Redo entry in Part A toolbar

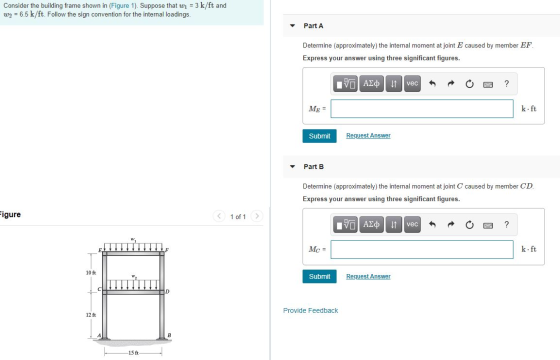[x=451, y=84]
